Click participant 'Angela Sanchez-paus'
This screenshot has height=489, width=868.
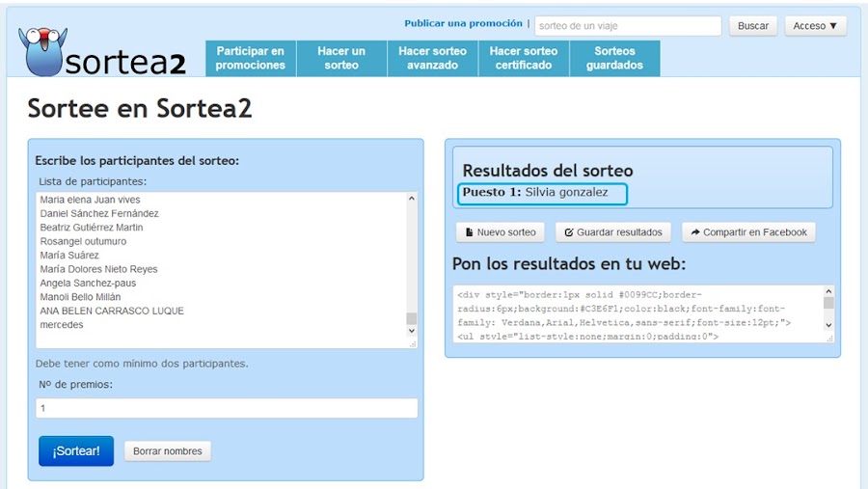coord(88,283)
